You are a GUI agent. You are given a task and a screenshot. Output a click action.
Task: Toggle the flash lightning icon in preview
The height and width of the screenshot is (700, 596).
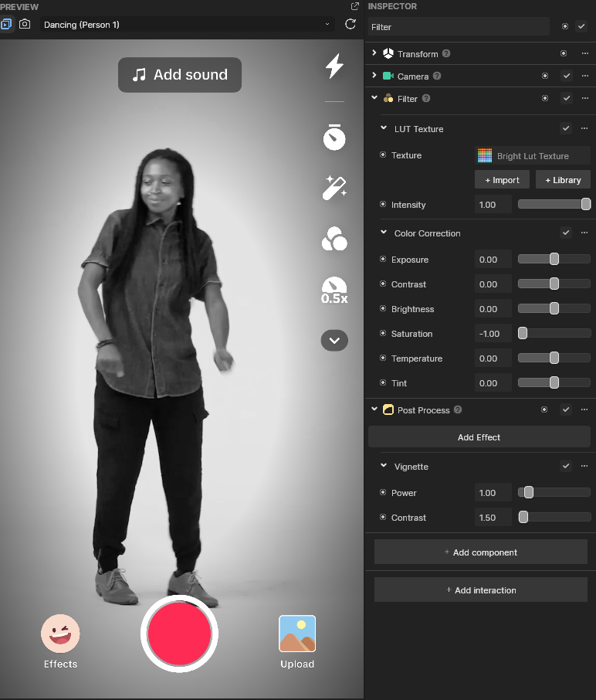click(x=334, y=66)
